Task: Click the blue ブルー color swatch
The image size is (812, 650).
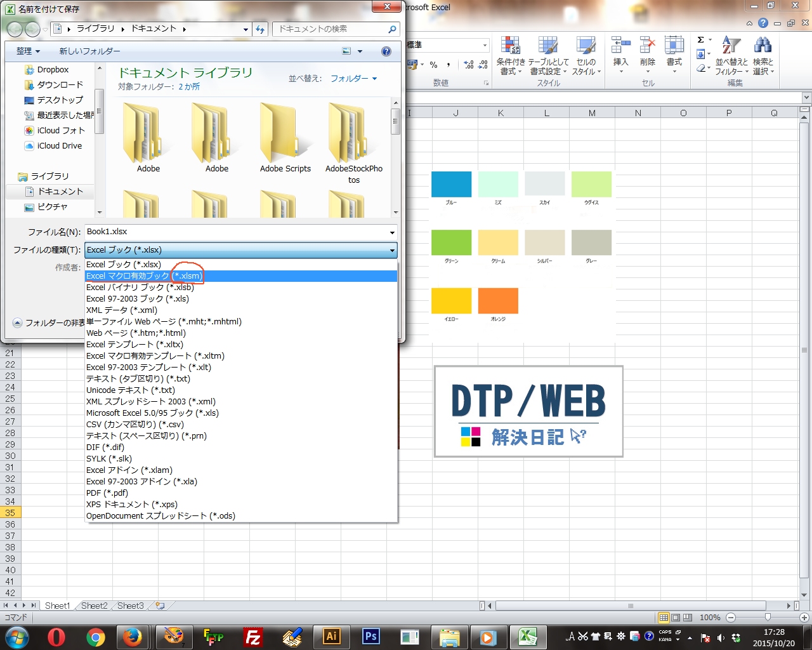Action: [451, 184]
